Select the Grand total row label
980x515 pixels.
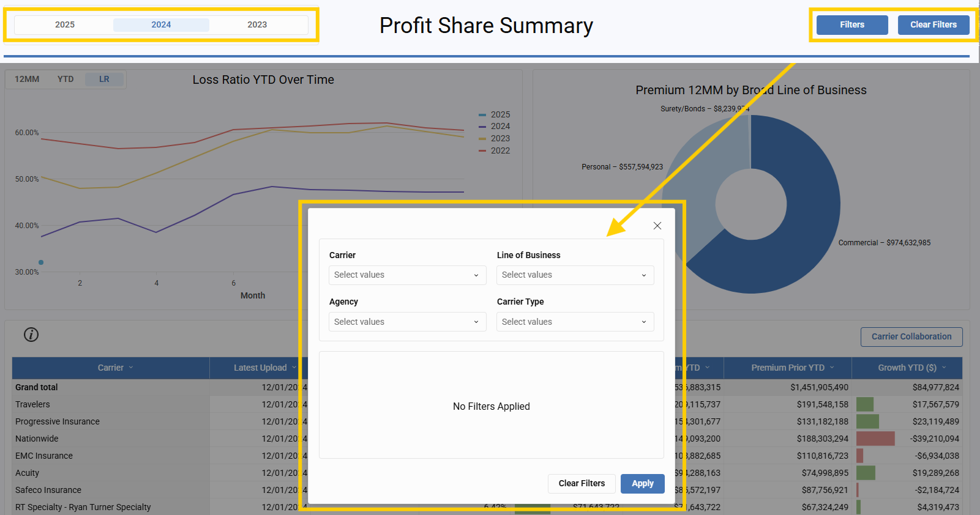[x=37, y=387]
